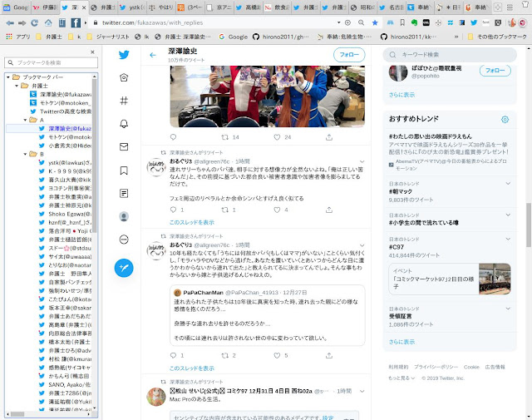Open the コミックマーケット97 event thumbnail
This screenshot has width=532, height=420.
tap(495, 279)
